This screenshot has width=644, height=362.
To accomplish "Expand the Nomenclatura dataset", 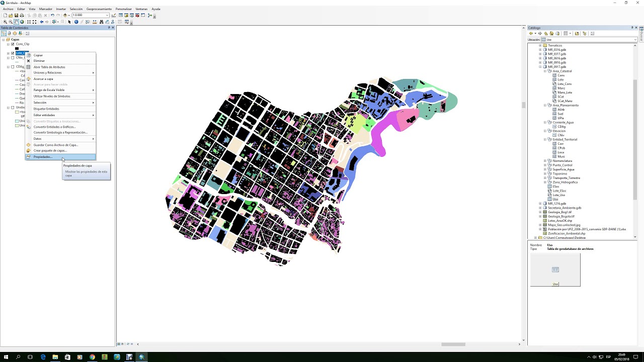I will coord(545,161).
